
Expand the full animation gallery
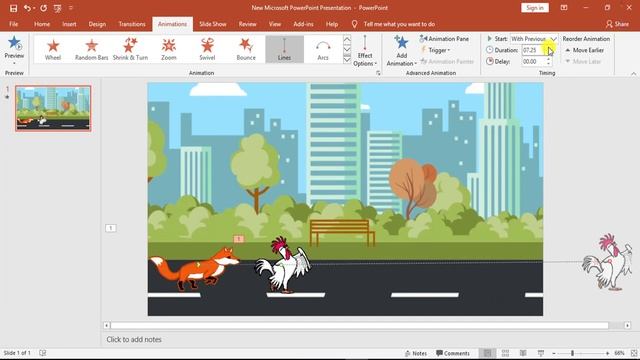pos(347,60)
